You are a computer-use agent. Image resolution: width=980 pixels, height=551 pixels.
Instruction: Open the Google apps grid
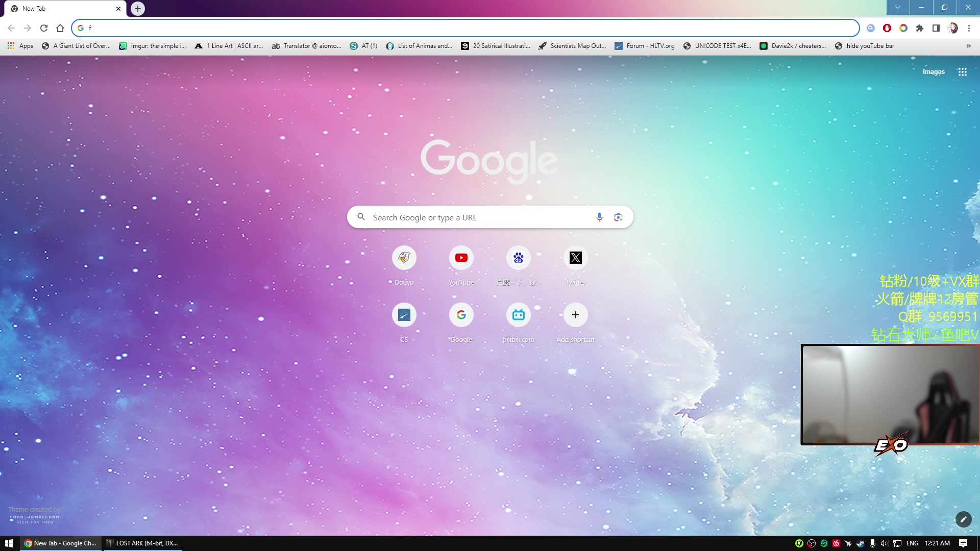(x=962, y=72)
